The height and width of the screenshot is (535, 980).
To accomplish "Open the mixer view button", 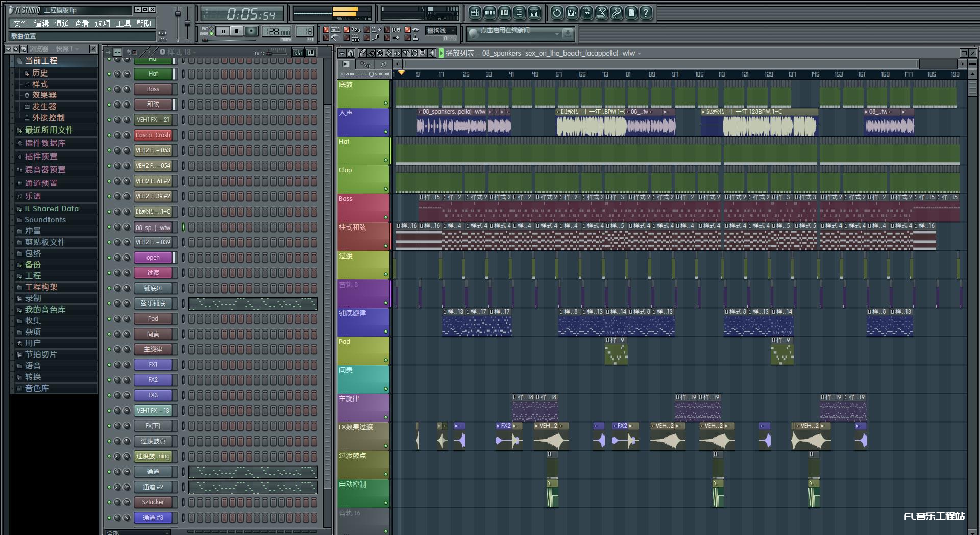I will tap(534, 13).
